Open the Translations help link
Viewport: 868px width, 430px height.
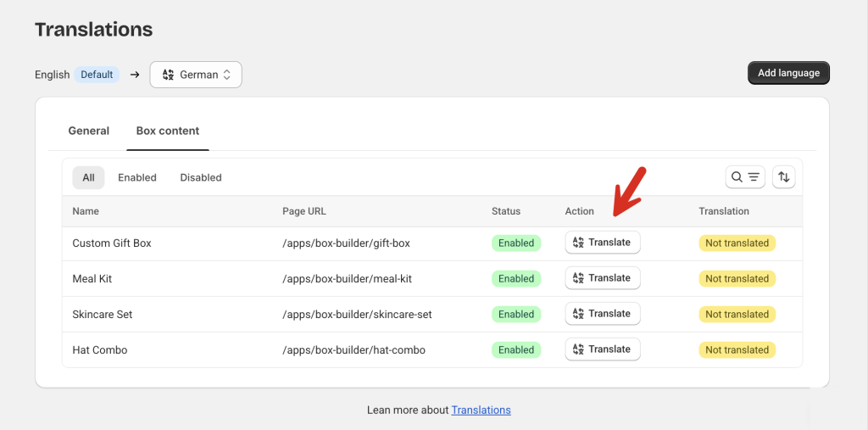481,410
